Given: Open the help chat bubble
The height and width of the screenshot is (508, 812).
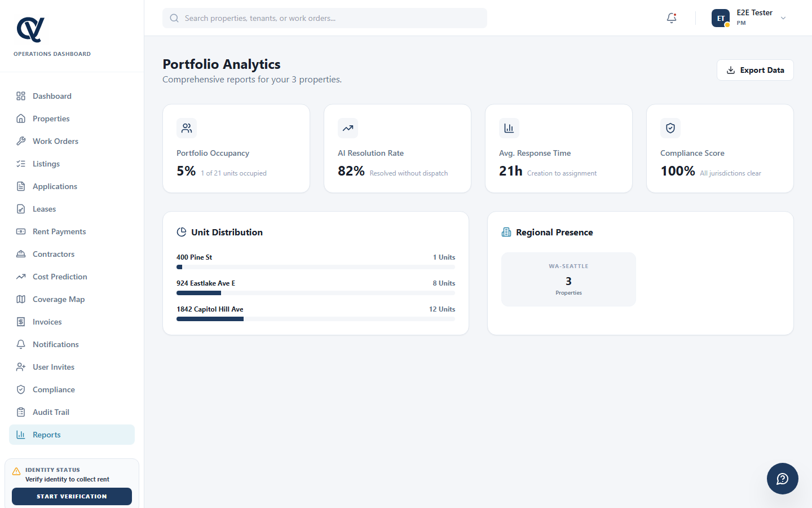Looking at the screenshot, I should (x=782, y=478).
